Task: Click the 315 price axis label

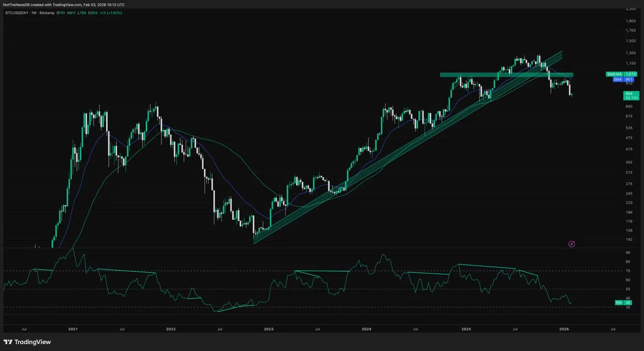Action: pyautogui.click(x=629, y=173)
